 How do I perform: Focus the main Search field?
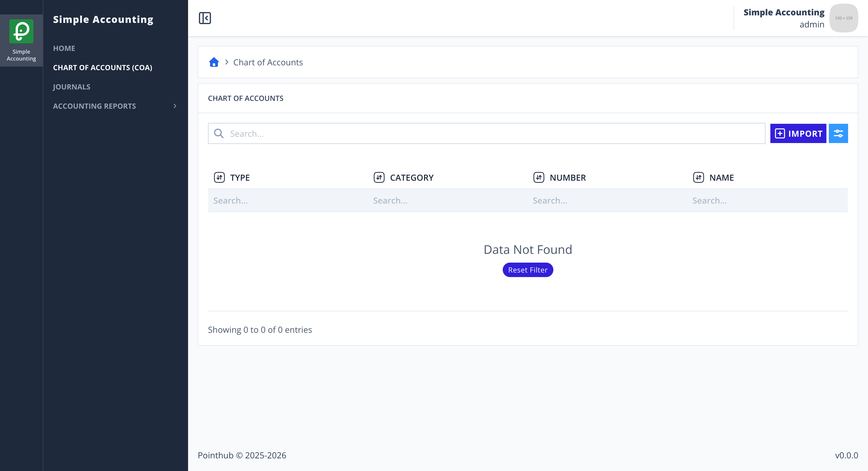click(x=486, y=133)
